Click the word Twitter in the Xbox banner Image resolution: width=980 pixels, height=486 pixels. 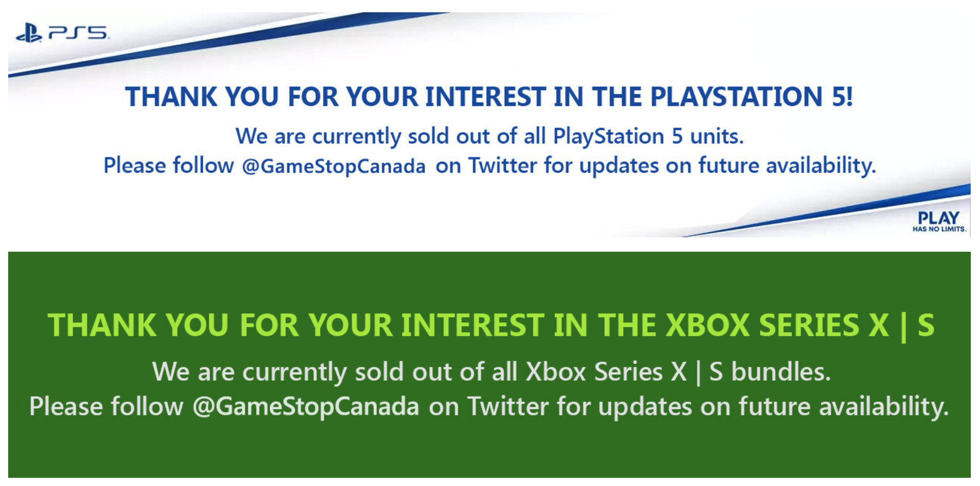click(x=508, y=407)
